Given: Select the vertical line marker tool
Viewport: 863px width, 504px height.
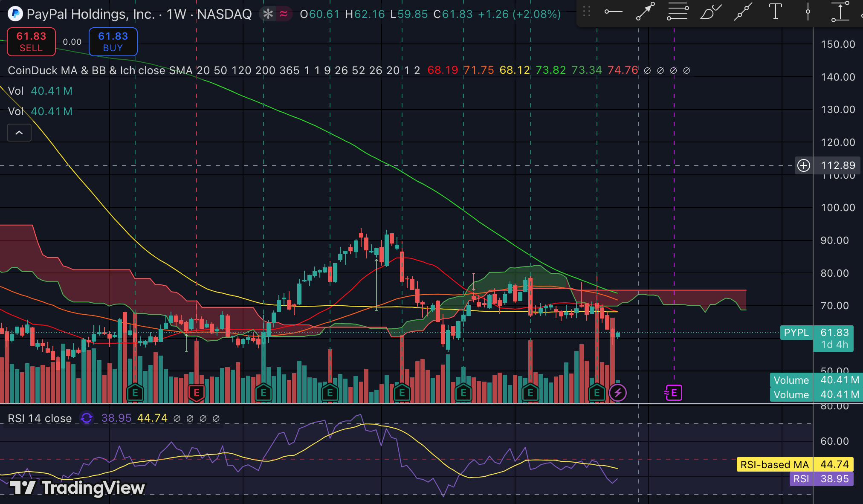Looking at the screenshot, I should coord(808,12).
